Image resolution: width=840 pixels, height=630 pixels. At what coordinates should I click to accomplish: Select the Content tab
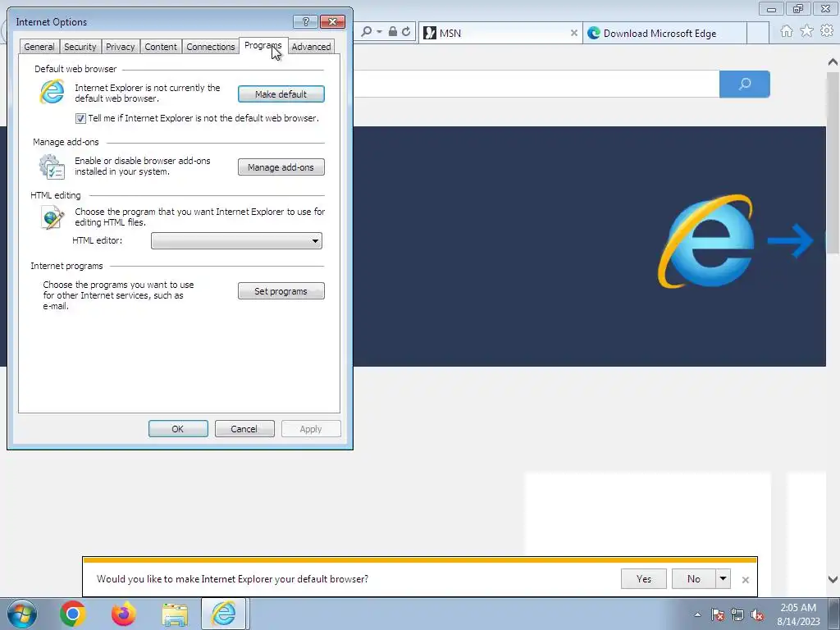tap(161, 47)
